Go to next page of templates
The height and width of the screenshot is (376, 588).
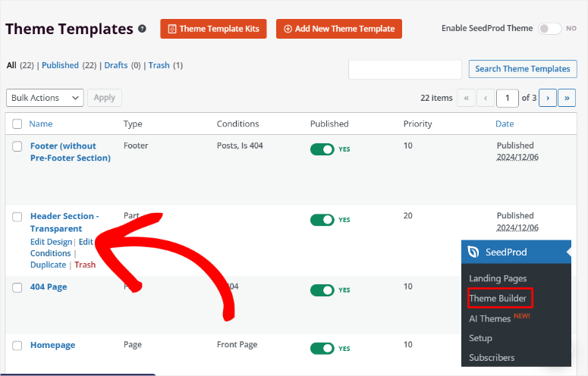pos(548,98)
